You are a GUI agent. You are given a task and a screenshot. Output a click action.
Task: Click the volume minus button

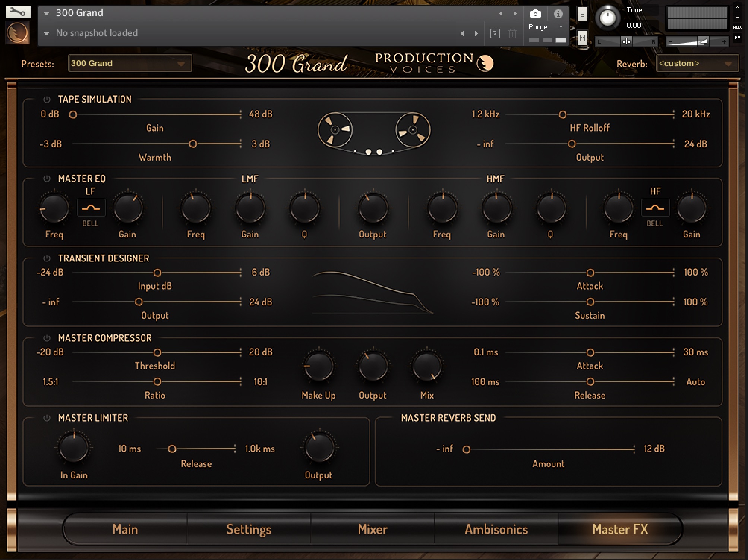click(x=670, y=42)
